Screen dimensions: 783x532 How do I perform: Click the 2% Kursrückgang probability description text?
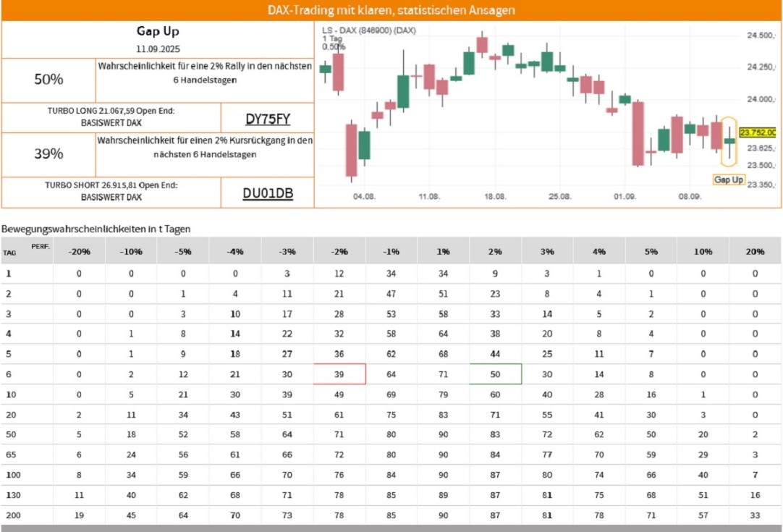(205, 148)
